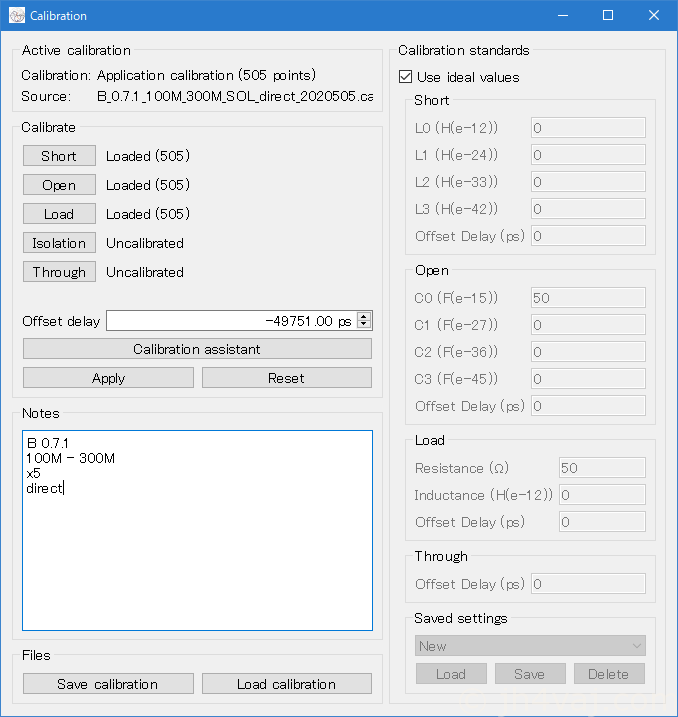Maximize the Calibration window
This screenshot has width=678, height=717.
[x=607, y=16]
